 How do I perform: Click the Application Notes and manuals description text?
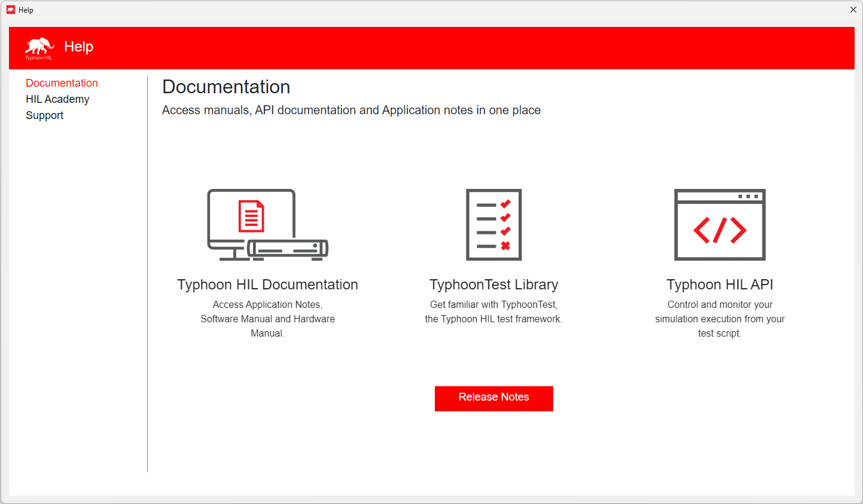[267, 319]
